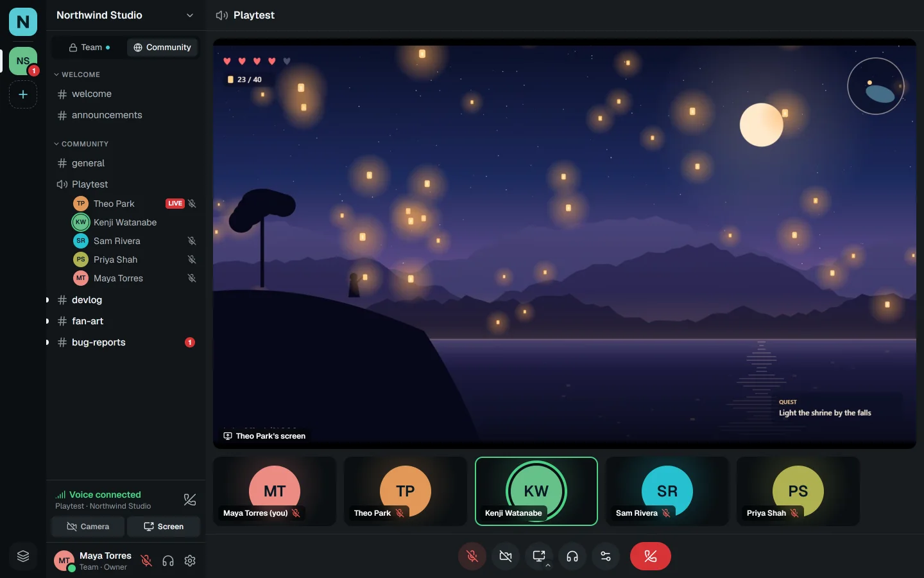
Task: Open the fan-art channel
Action: [x=126, y=321]
